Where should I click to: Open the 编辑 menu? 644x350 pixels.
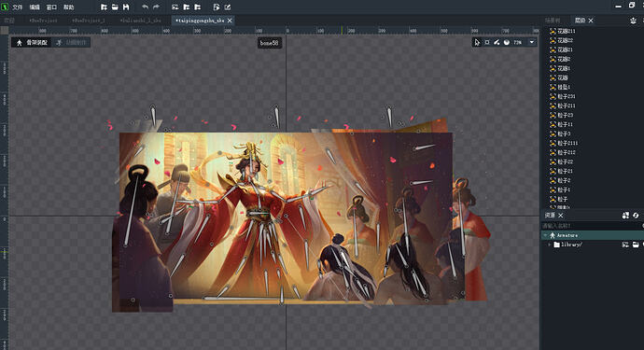click(x=35, y=7)
